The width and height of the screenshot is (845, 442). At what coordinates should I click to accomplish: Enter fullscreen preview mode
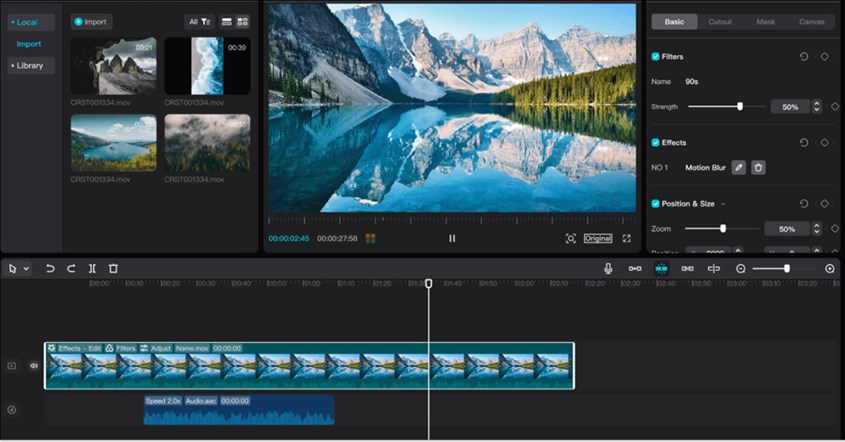(x=627, y=238)
